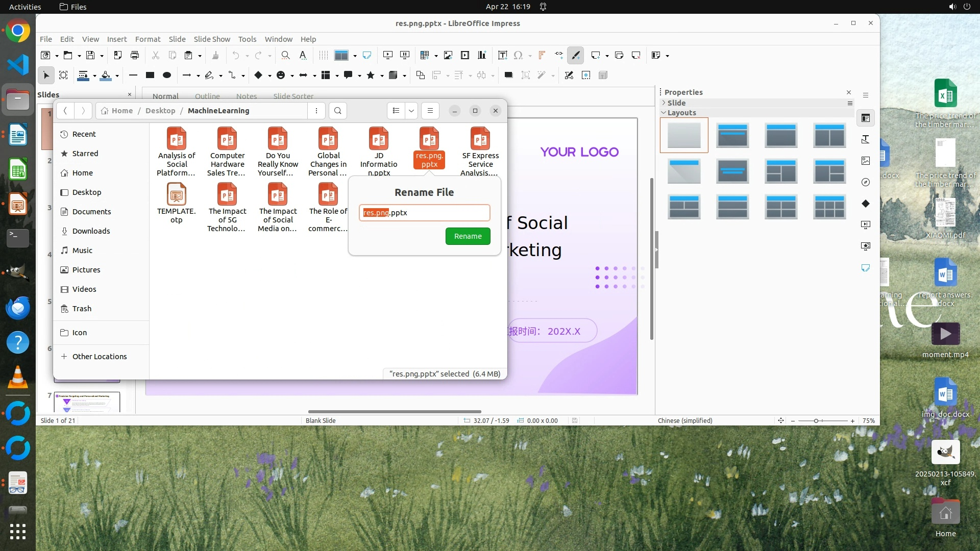Click the Insert Chart toolbar icon
980x551 pixels.
(482, 55)
